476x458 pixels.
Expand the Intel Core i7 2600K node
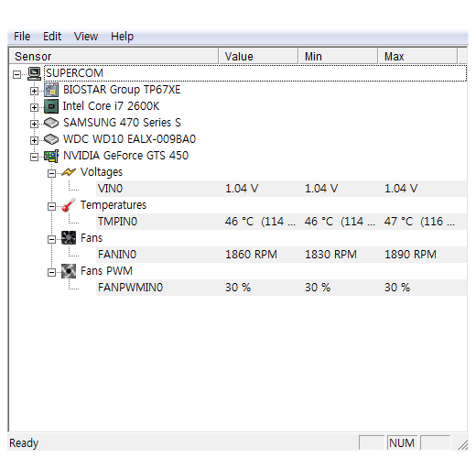34,107
